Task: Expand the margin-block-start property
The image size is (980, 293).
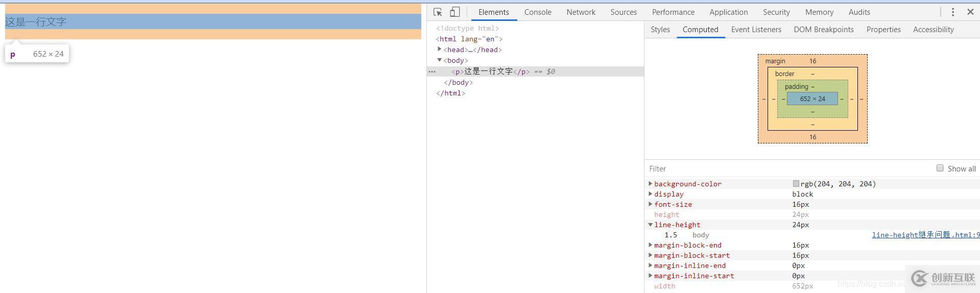Action: (x=650, y=255)
